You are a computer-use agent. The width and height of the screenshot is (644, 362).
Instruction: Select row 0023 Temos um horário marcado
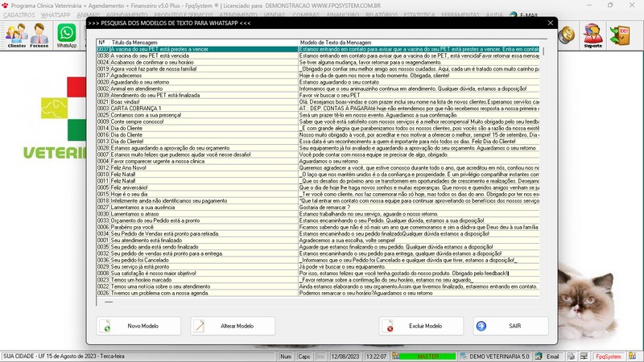[x=318, y=280]
